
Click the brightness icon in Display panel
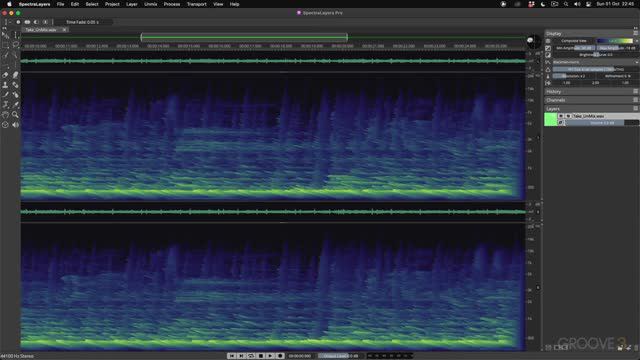pyautogui.click(x=548, y=55)
